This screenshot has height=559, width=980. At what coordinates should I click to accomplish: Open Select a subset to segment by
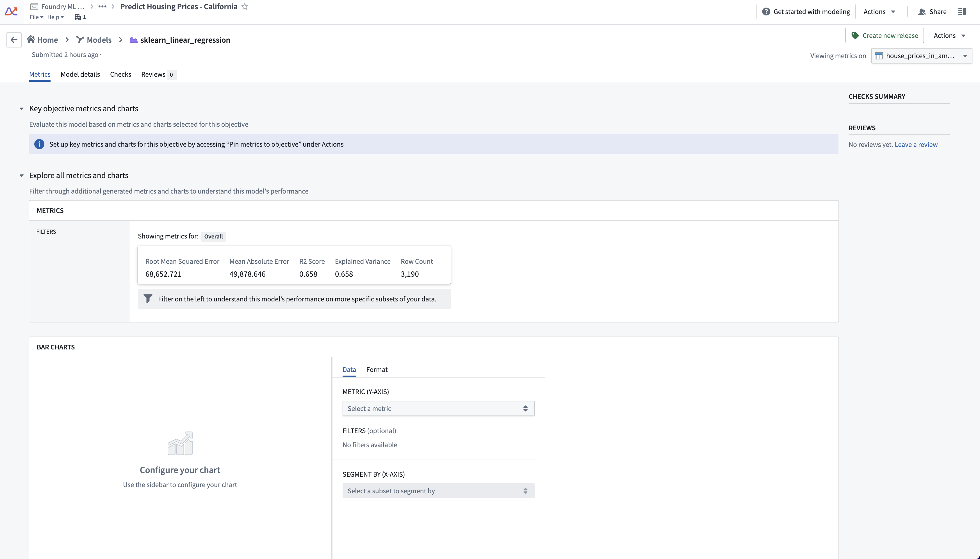(x=438, y=491)
